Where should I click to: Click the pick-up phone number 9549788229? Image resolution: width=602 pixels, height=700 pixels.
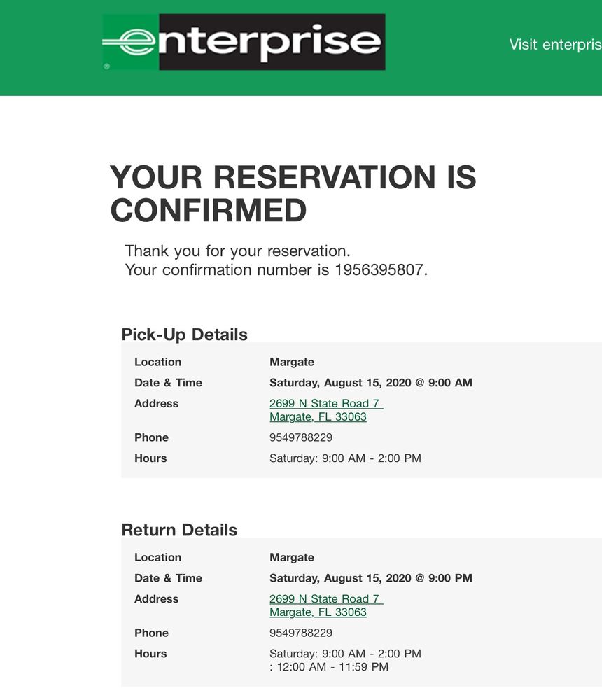click(x=301, y=437)
